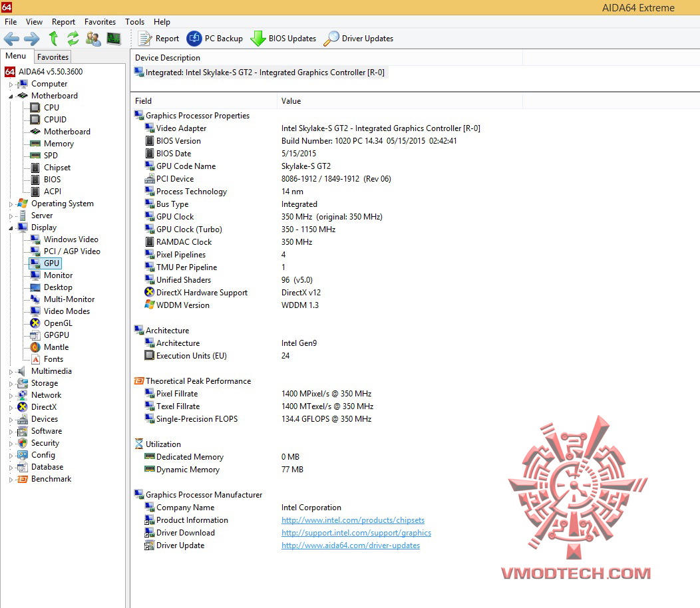Screen dimensions: 700x608
Task: Select the CPU item icon
Action: (x=35, y=108)
